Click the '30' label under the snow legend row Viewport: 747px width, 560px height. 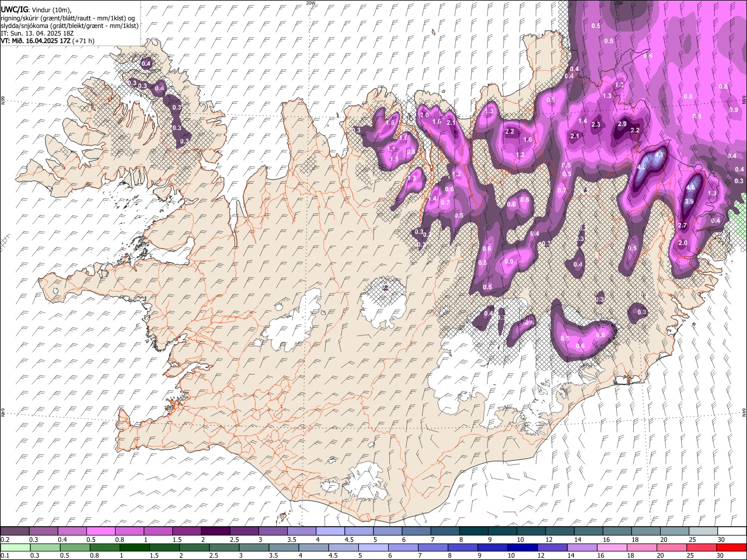pos(721,540)
